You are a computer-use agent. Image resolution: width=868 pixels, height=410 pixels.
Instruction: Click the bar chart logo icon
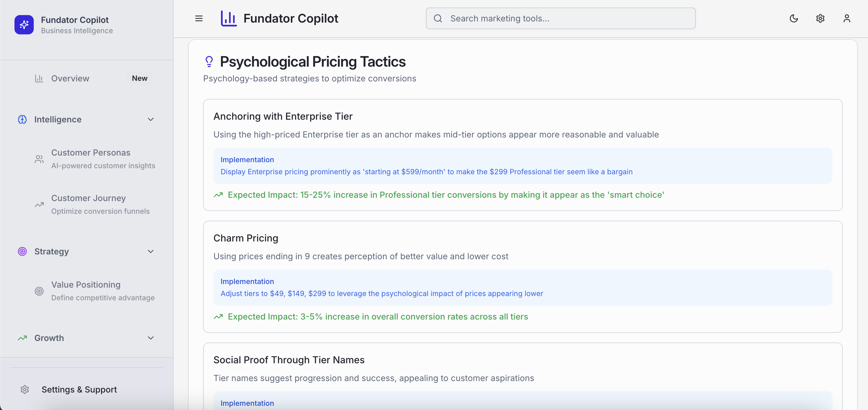tap(228, 19)
